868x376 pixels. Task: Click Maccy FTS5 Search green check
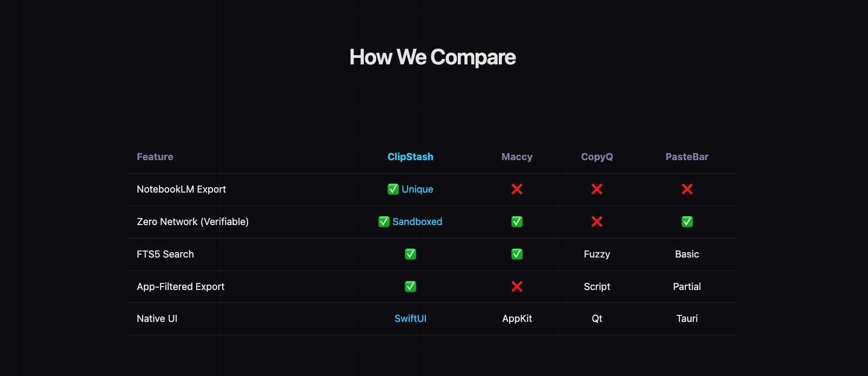coord(517,254)
